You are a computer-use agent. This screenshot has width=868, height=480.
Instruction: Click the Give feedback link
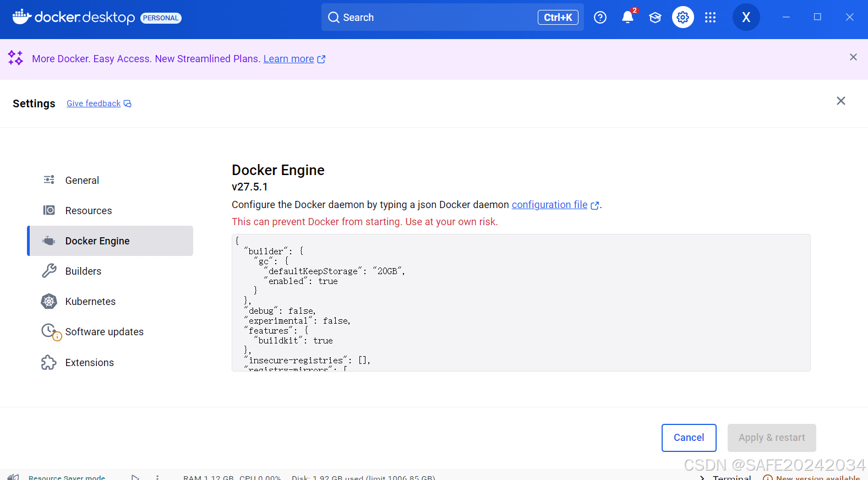[x=94, y=103]
